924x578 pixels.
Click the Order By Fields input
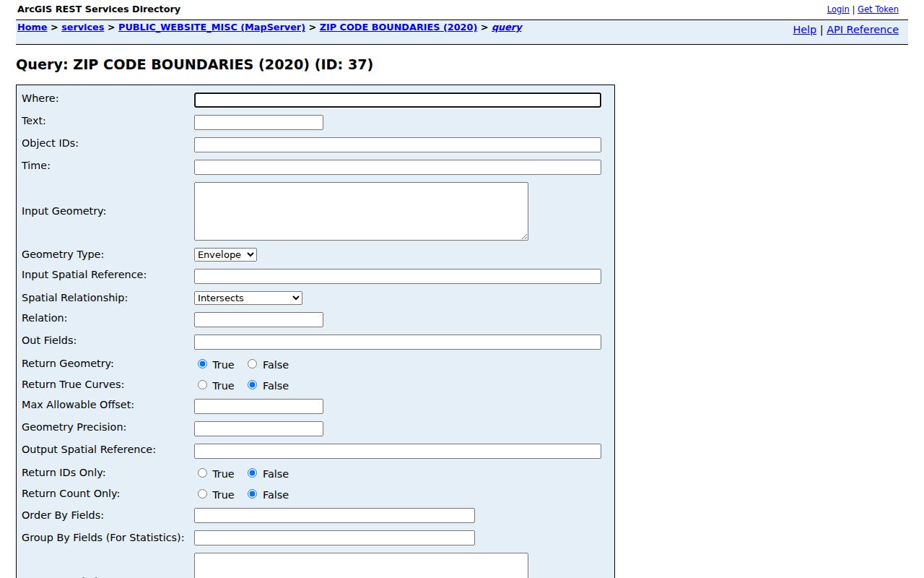(334, 516)
